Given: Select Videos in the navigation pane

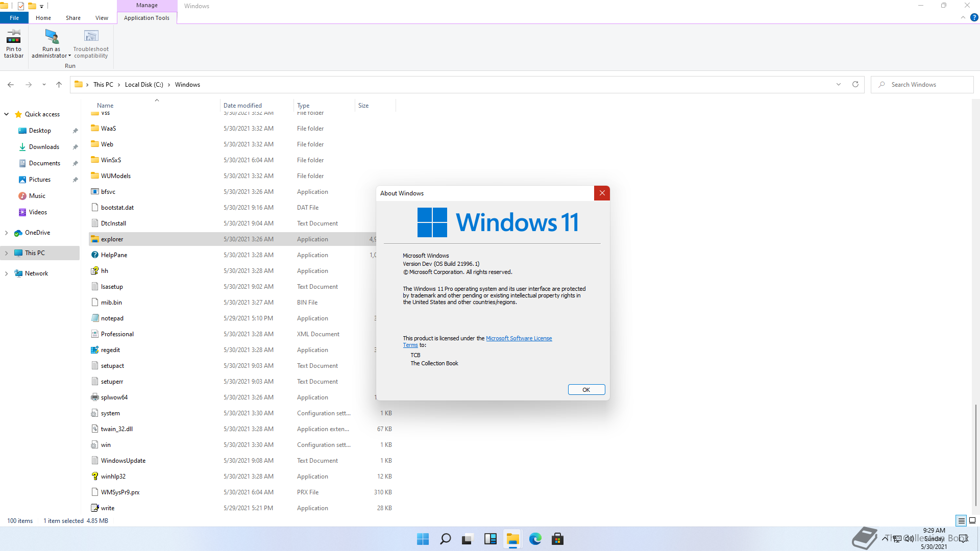Looking at the screenshot, I should pos(38,212).
